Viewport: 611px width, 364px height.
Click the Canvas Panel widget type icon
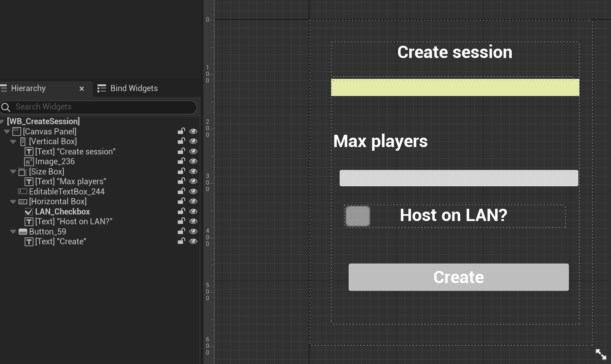tap(17, 132)
